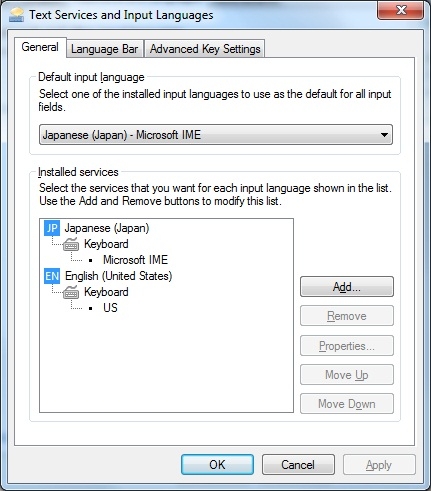
Task: Open the default input language dropdown arrow
Action: click(x=384, y=135)
